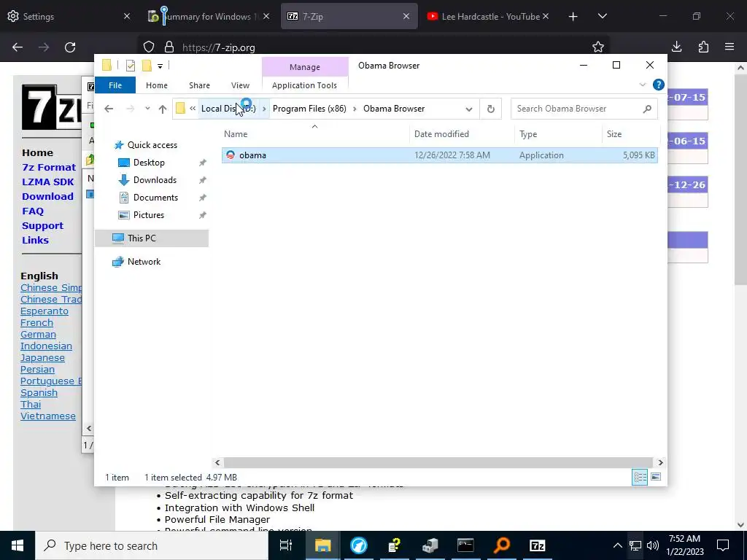The width and height of the screenshot is (747, 560).
Task: Click Program Files (x86) breadcrumb
Action: 309,109
